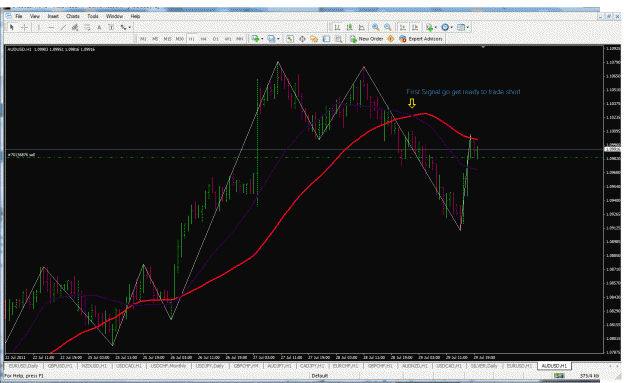Show the Terminal panel icon
Image resolution: width=625 pixels, height=383 pixels.
coord(326,39)
